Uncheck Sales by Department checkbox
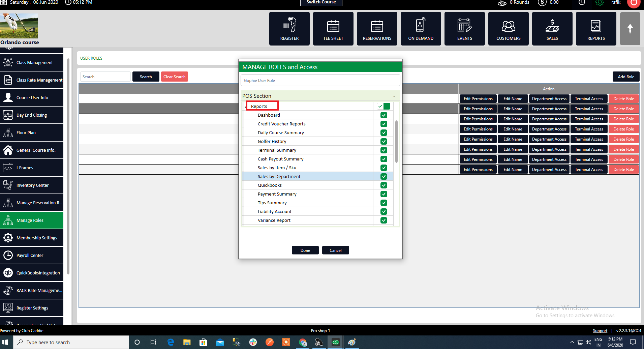This screenshot has width=644, height=355. click(384, 176)
